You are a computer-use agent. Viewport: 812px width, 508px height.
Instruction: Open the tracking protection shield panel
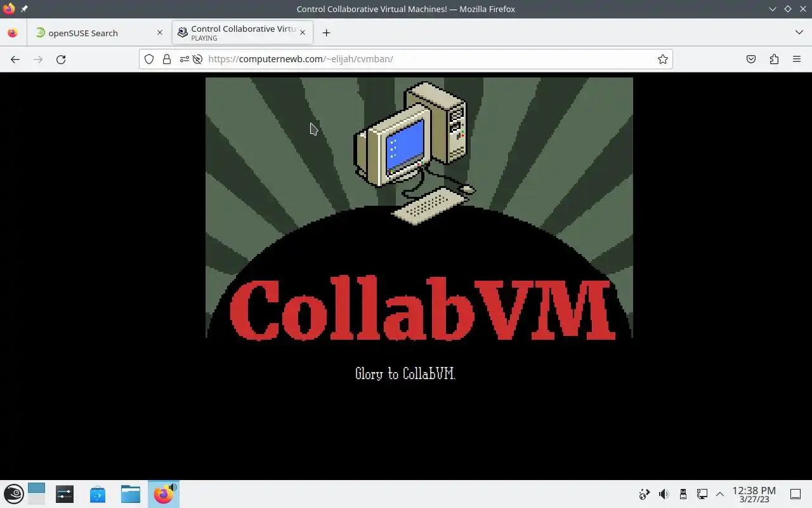point(149,59)
